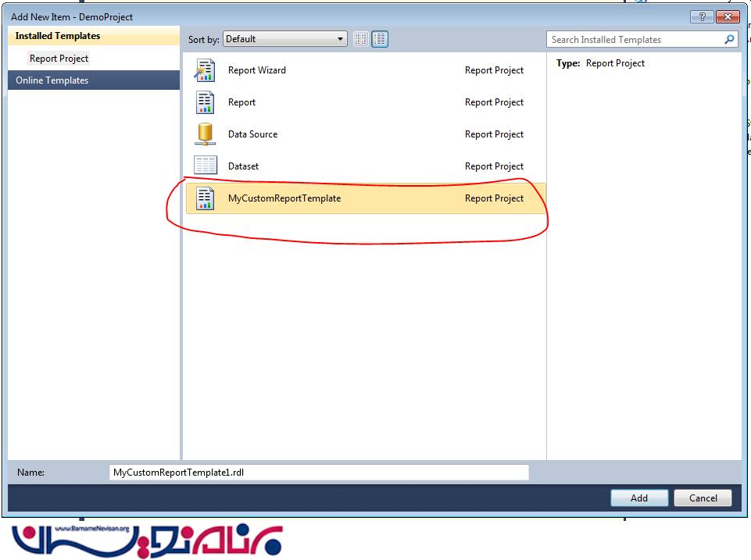Switch to medium icons list view
Image resolution: width=751 pixels, height=560 pixels.
click(380, 39)
